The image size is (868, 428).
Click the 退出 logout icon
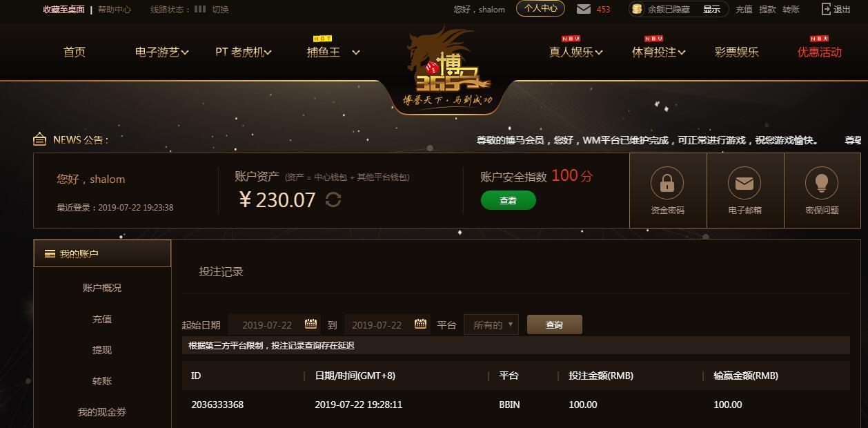point(827,9)
